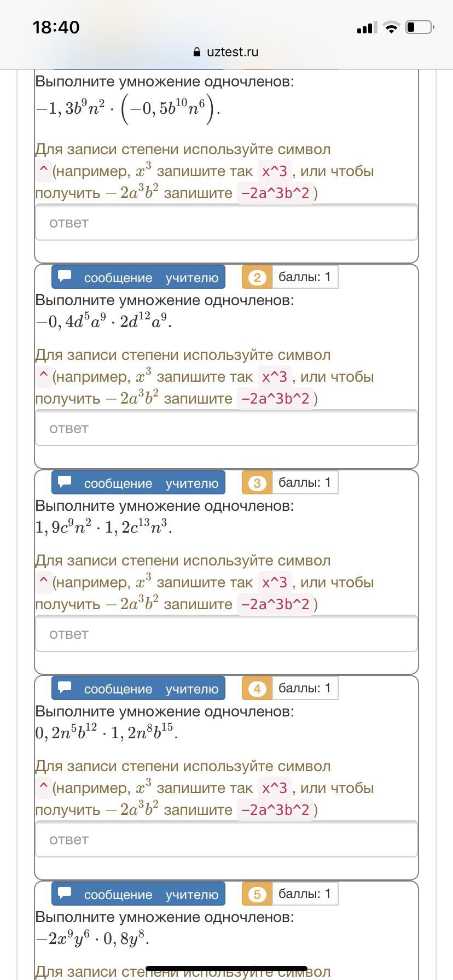Focus the answer field for the -0,4d^5a^9 problem
This screenshot has width=453, height=980.
[x=226, y=428]
